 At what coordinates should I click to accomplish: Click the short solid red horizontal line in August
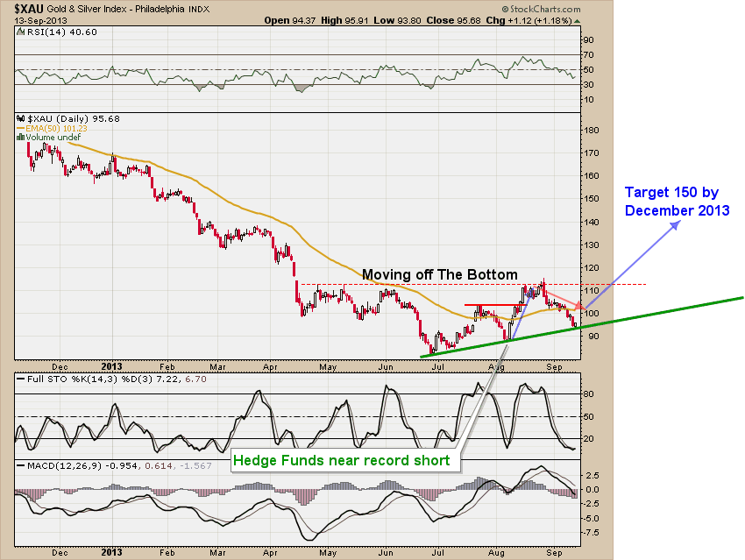click(x=488, y=305)
